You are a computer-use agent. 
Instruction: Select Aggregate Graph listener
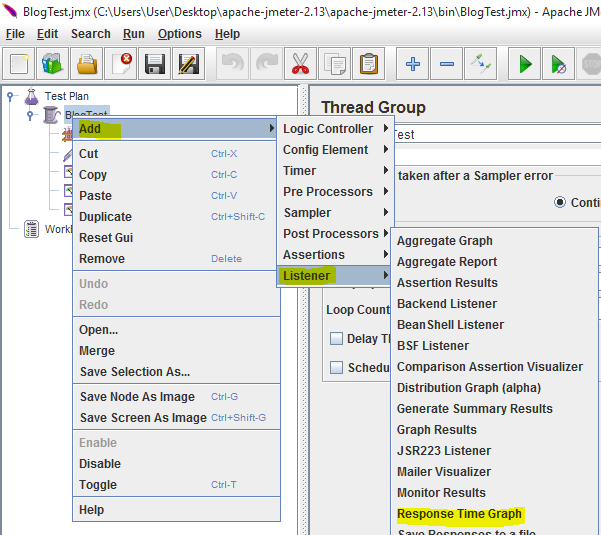click(x=494, y=241)
